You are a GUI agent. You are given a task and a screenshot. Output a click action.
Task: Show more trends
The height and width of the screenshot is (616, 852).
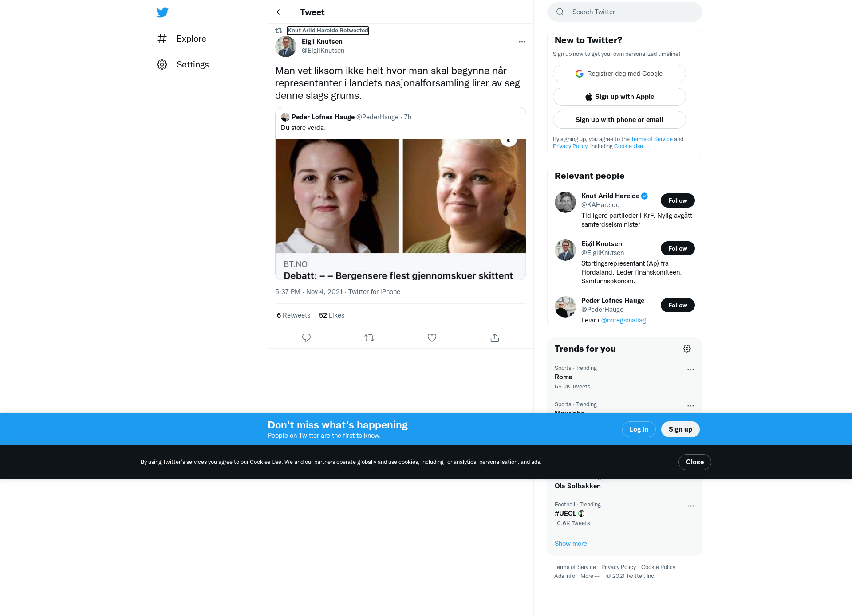click(x=571, y=544)
